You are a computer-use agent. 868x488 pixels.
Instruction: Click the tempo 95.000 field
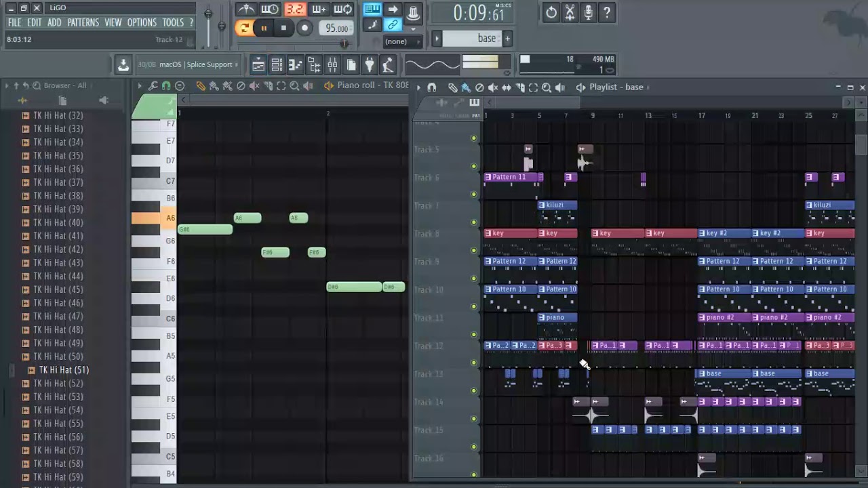coord(336,28)
